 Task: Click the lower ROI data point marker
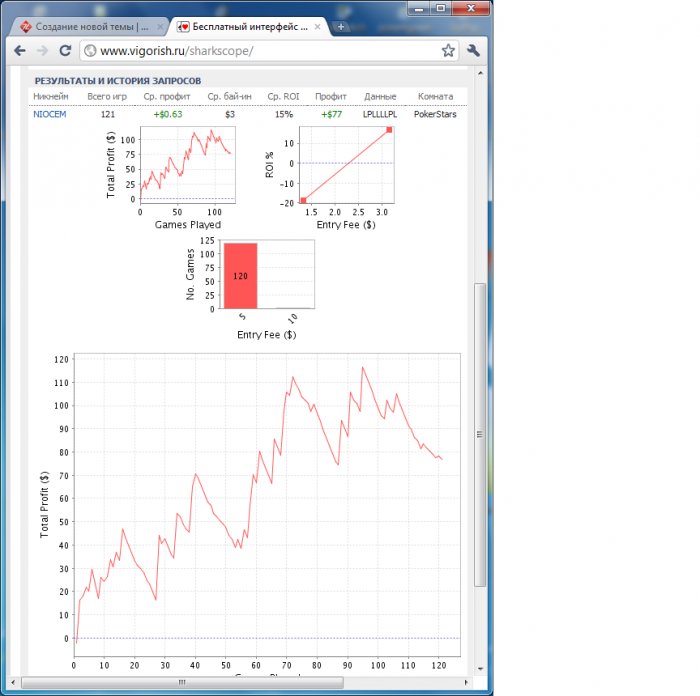click(x=304, y=200)
